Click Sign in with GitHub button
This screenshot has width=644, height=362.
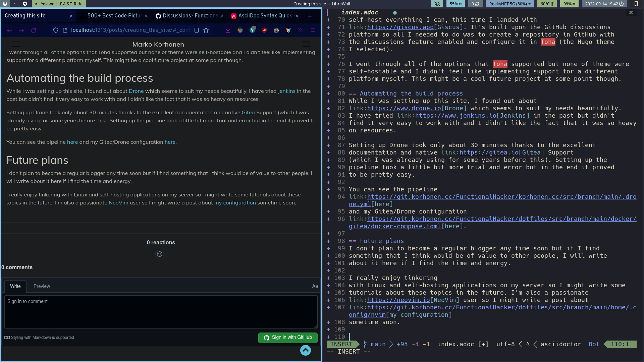click(287, 337)
